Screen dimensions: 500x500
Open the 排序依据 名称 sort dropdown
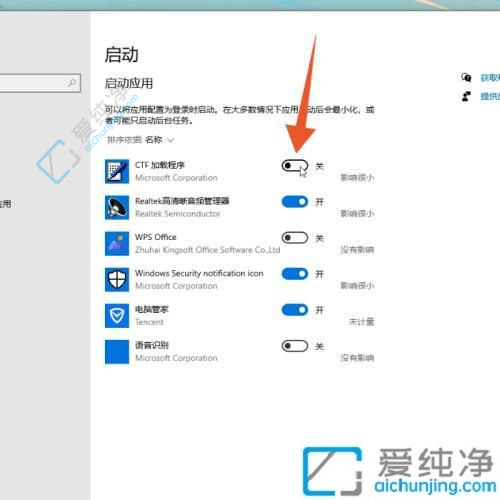click(x=140, y=140)
